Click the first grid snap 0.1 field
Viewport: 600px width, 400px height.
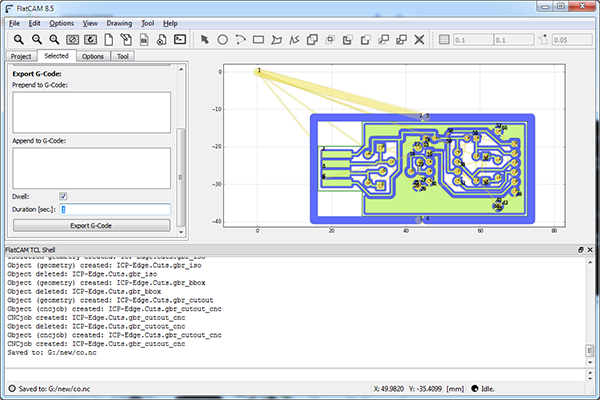pyautogui.click(x=473, y=40)
